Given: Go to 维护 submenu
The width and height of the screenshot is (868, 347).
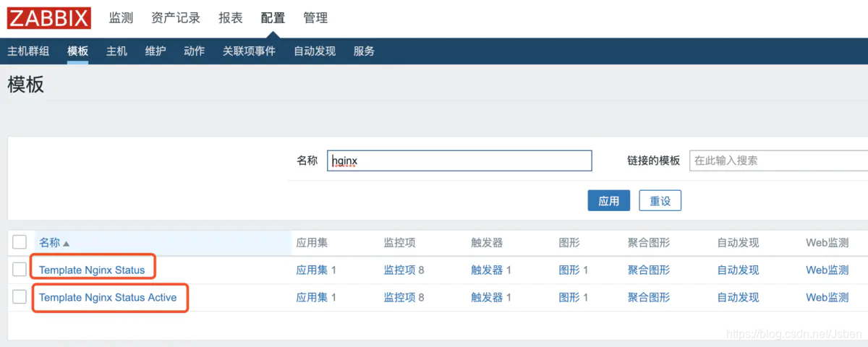Looking at the screenshot, I should pyautogui.click(x=156, y=51).
